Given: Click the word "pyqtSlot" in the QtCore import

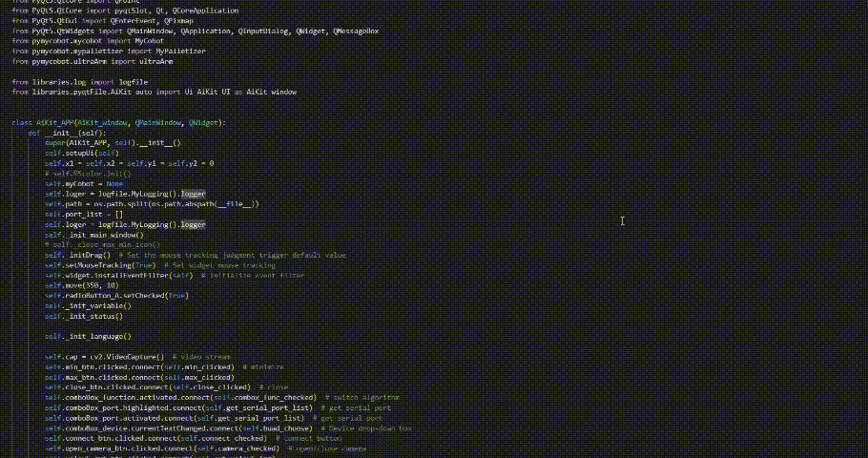Looking at the screenshot, I should click(x=131, y=10).
